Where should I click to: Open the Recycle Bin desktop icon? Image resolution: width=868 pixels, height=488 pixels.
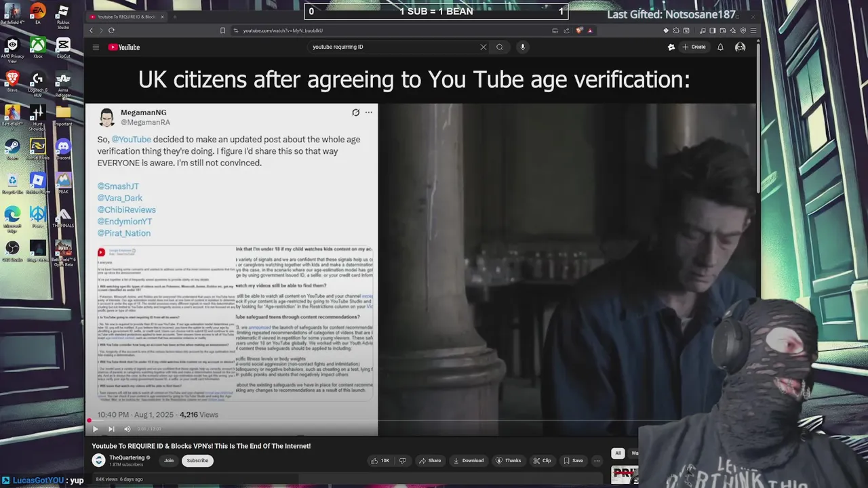(12, 183)
